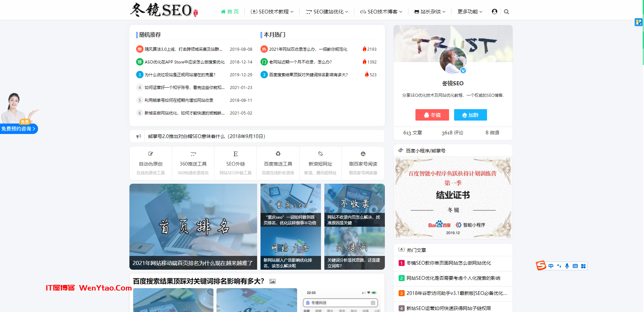Open article ASO优化在APP Store中应该怎么做搜索优化
The width and height of the screenshot is (644, 312).
185,62
